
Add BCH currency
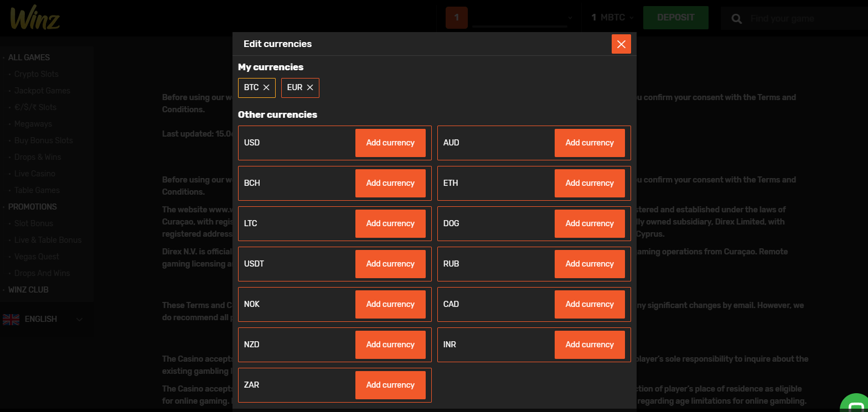tap(390, 183)
